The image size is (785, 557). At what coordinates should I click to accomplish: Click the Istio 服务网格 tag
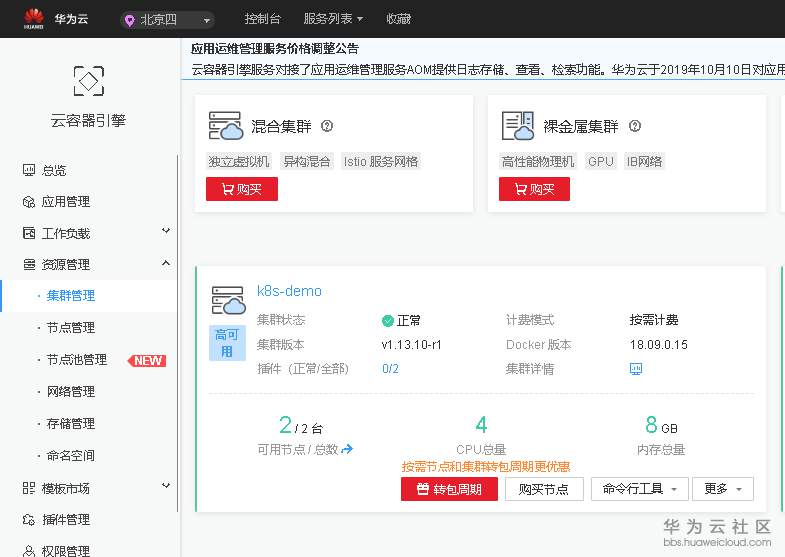click(381, 161)
